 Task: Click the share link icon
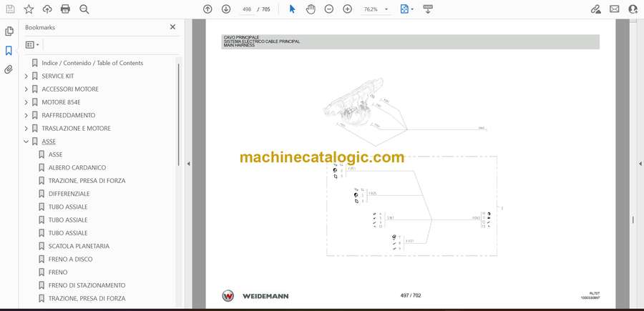click(x=596, y=9)
